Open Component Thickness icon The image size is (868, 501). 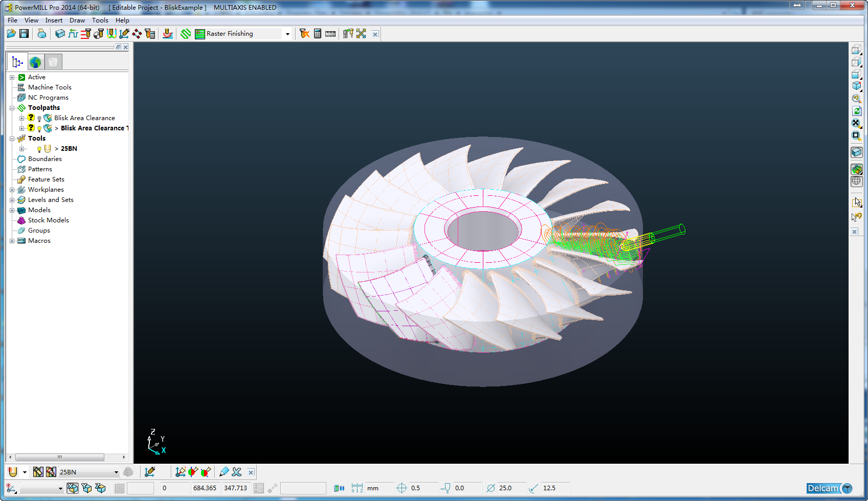(x=150, y=34)
